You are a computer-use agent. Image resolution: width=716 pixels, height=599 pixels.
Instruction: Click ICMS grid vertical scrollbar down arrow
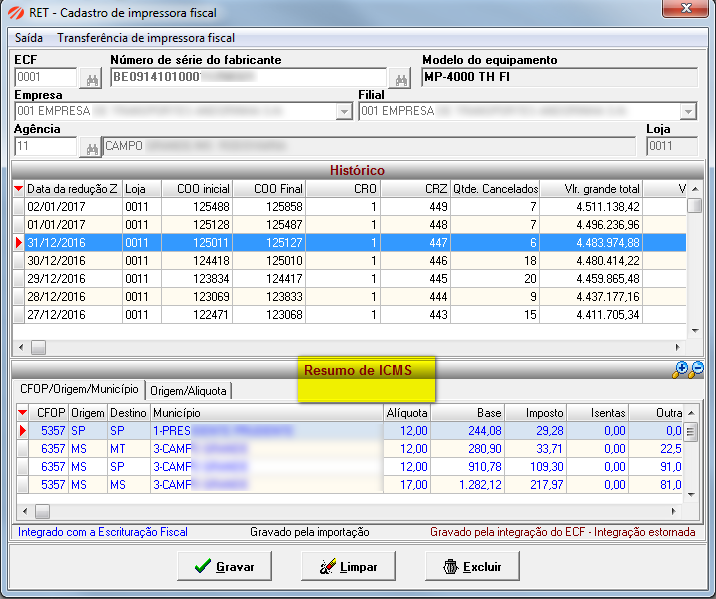(691, 494)
